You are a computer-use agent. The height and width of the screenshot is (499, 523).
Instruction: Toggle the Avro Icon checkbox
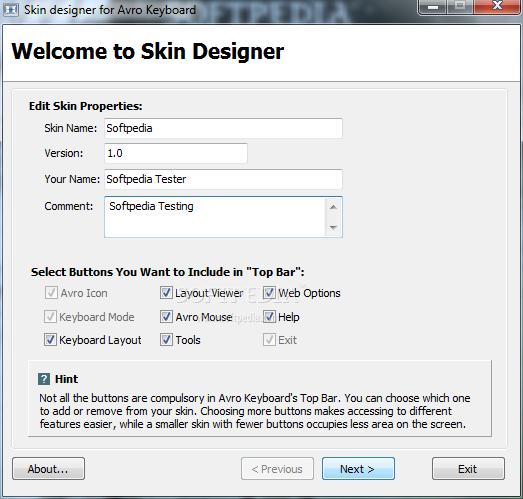point(51,293)
